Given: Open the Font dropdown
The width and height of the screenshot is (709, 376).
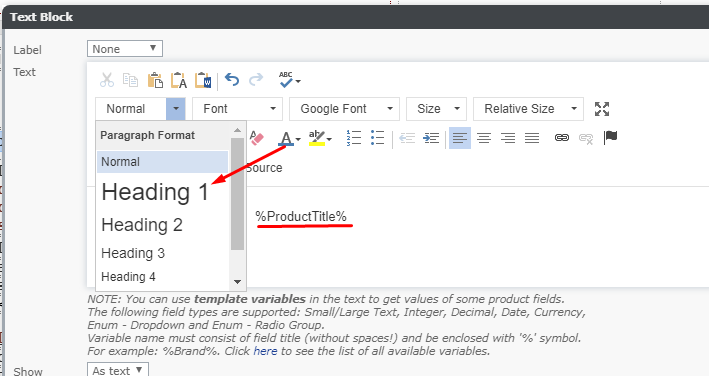Looking at the screenshot, I should (237, 109).
